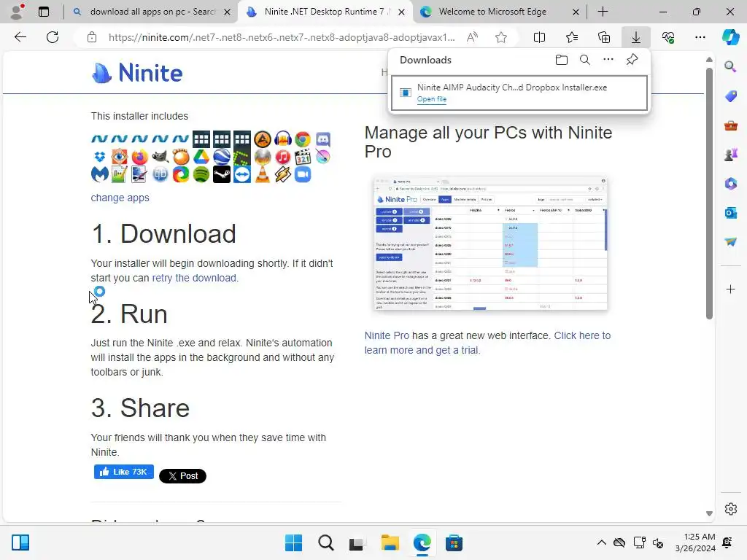Open the Favorites hub
747x560 pixels.
click(x=572, y=37)
